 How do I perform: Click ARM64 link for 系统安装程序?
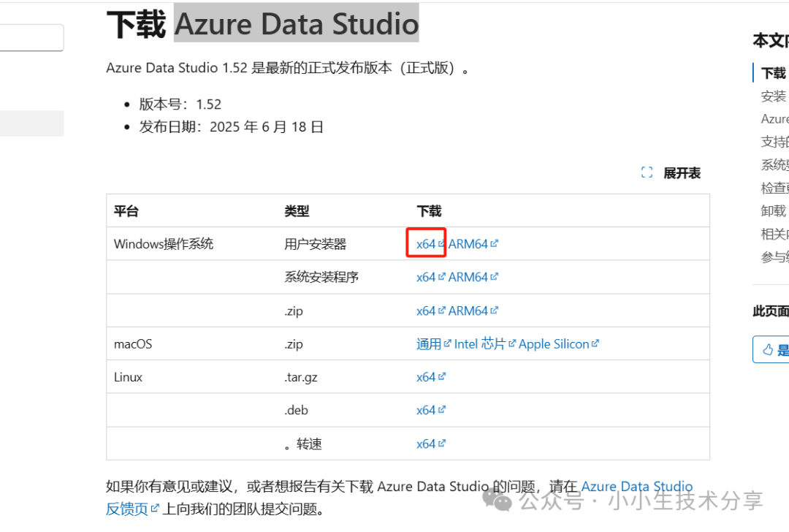point(468,278)
